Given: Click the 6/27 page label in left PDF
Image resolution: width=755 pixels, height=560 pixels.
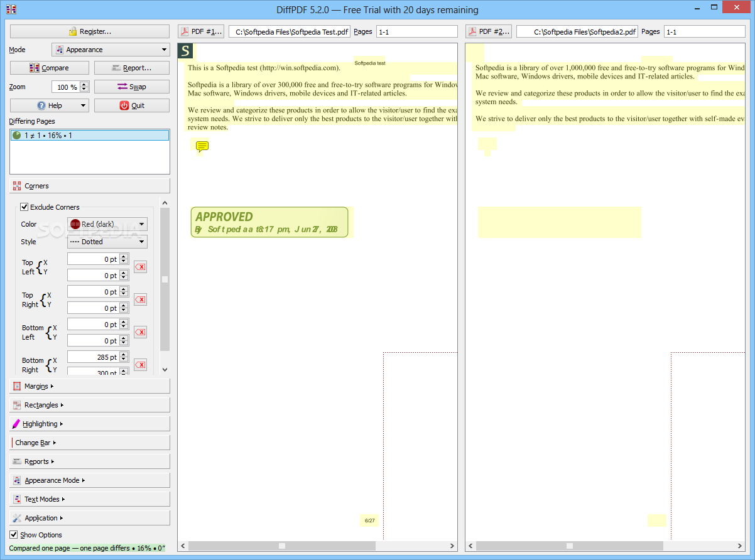Looking at the screenshot, I should click(x=369, y=520).
